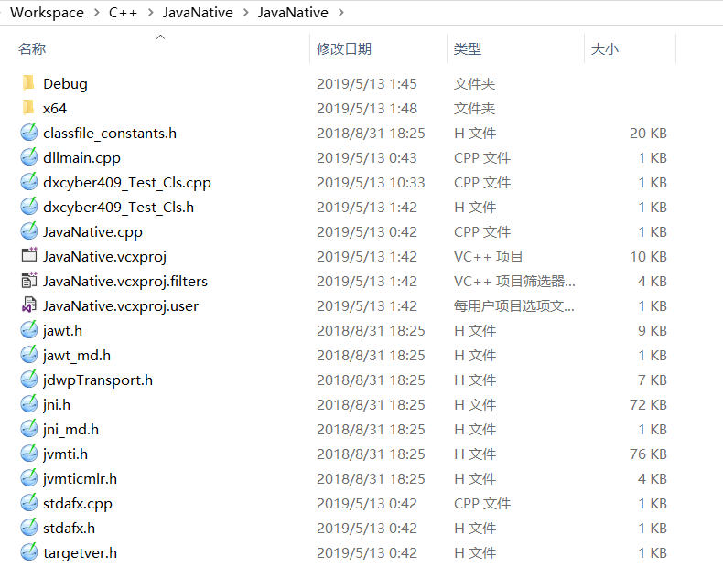Click file name JavaNative.vcxproj.user
This screenshot has height=588, width=723.
coord(121,306)
